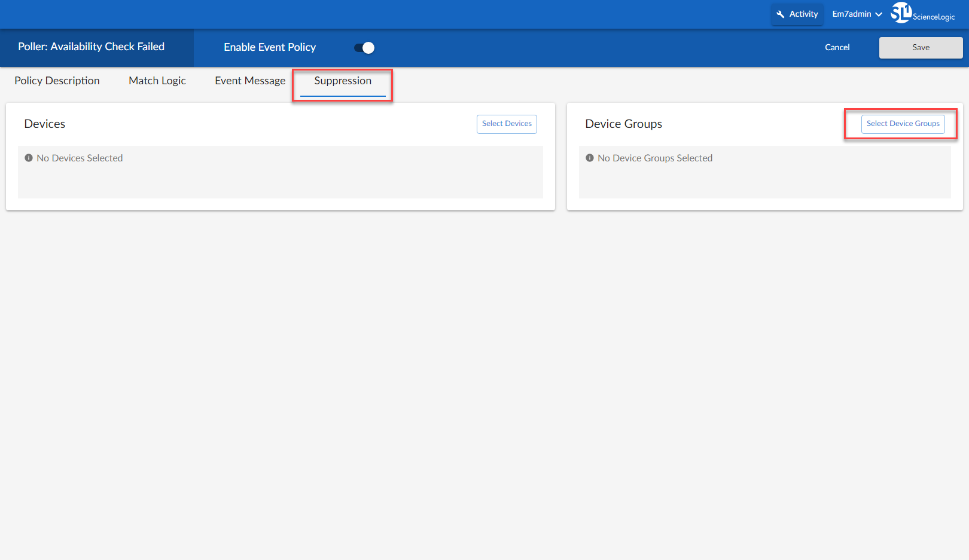969x560 pixels.
Task: Select the Suppression tab
Action: tap(343, 81)
